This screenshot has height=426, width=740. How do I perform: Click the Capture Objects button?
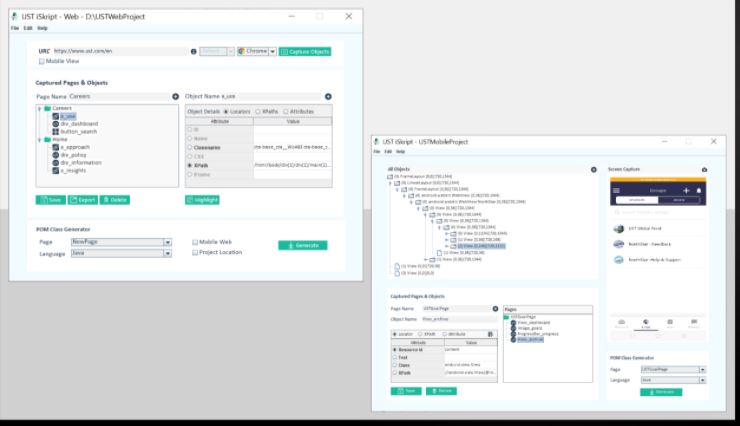pos(305,52)
